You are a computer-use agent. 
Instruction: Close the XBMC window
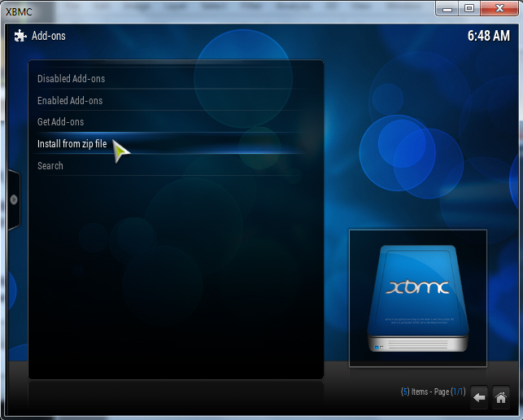tap(499, 9)
